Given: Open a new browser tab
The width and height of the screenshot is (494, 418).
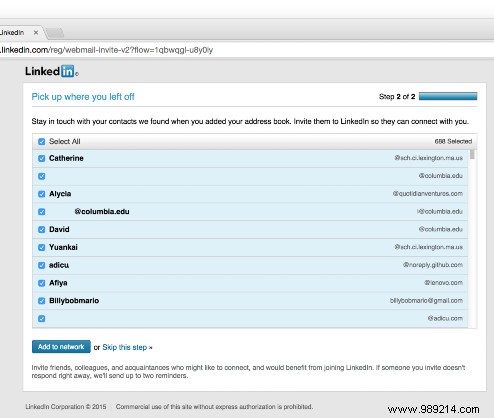Looking at the screenshot, I should pos(54,33).
